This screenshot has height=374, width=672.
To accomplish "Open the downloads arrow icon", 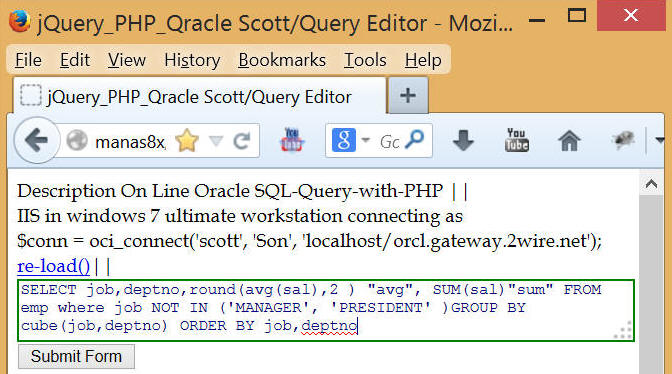I will tap(463, 141).
